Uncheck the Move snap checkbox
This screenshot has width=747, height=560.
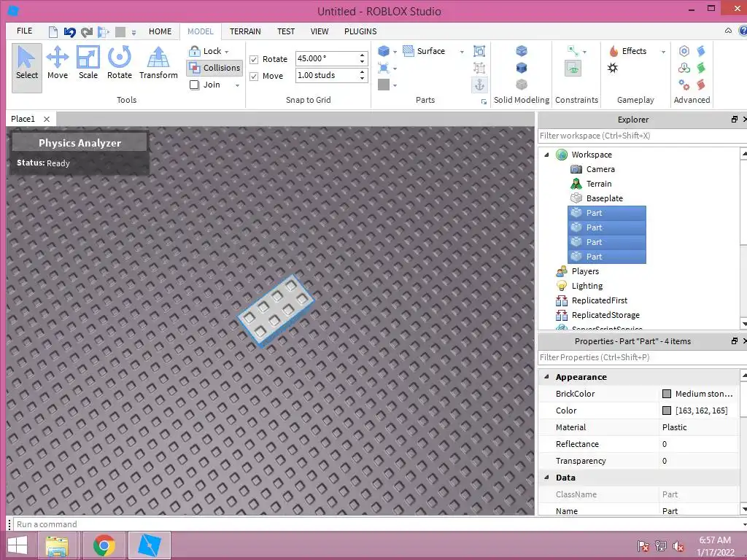[254, 76]
